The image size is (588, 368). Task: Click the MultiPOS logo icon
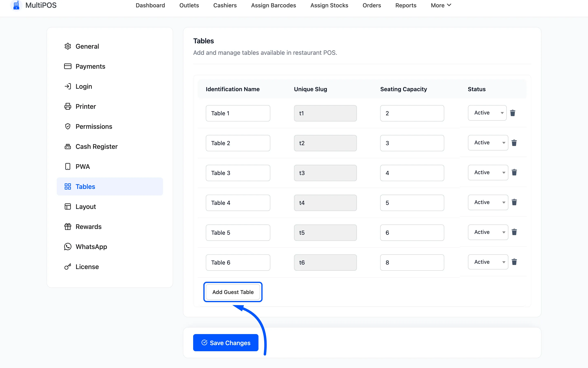point(16,5)
